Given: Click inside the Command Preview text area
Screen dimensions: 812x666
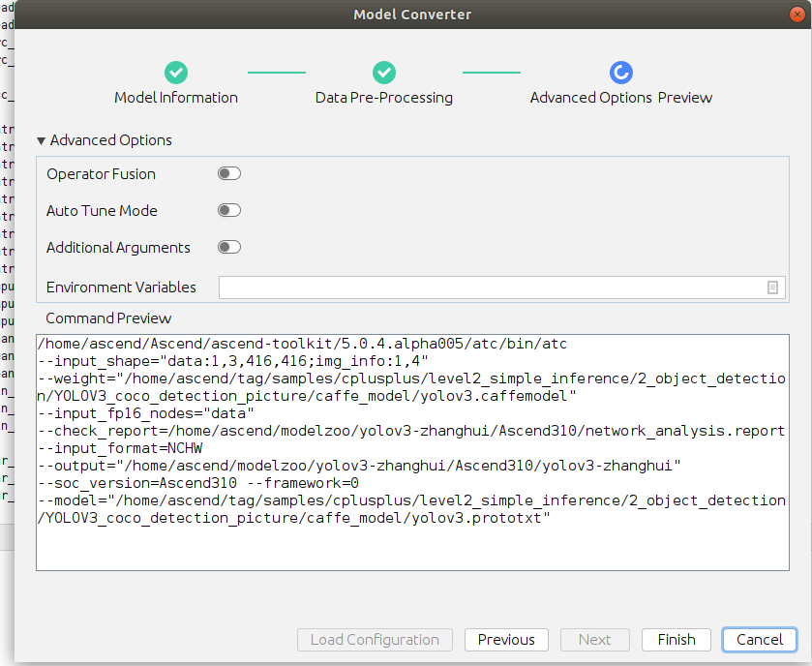Looking at the screenshot, I should 412,542.
